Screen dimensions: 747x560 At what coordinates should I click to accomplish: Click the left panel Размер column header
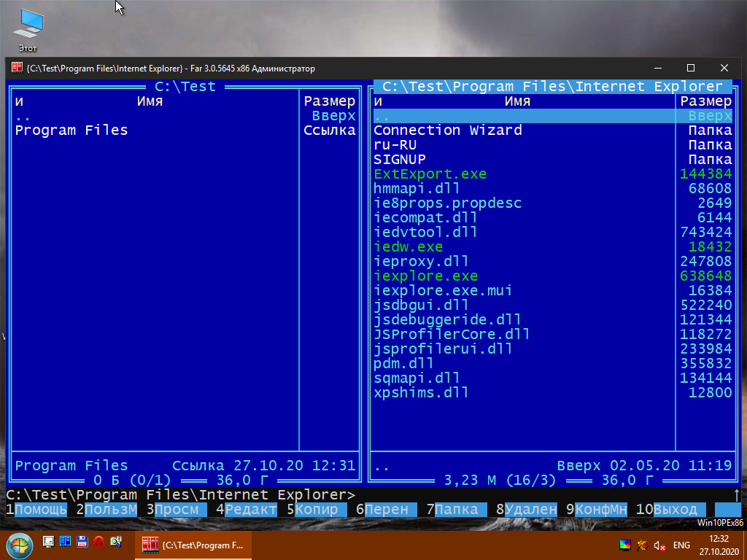coord(330,101)
